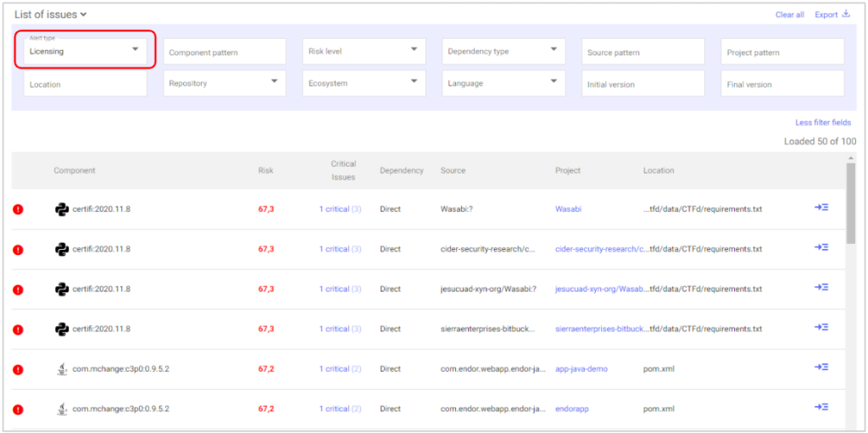This screenshot has height=433, width=868.
Task: Click red alert icon in Wasabi row
Action: [19, 209]
